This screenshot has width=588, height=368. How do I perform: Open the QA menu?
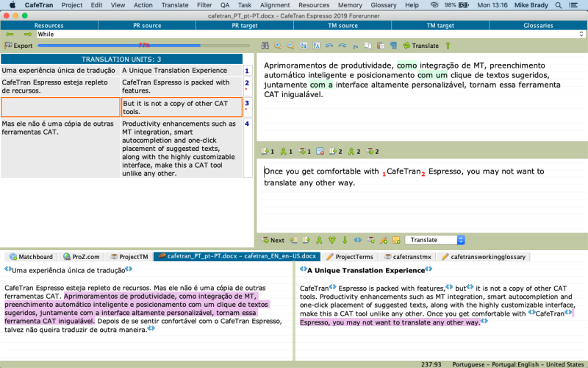(225, 5)
